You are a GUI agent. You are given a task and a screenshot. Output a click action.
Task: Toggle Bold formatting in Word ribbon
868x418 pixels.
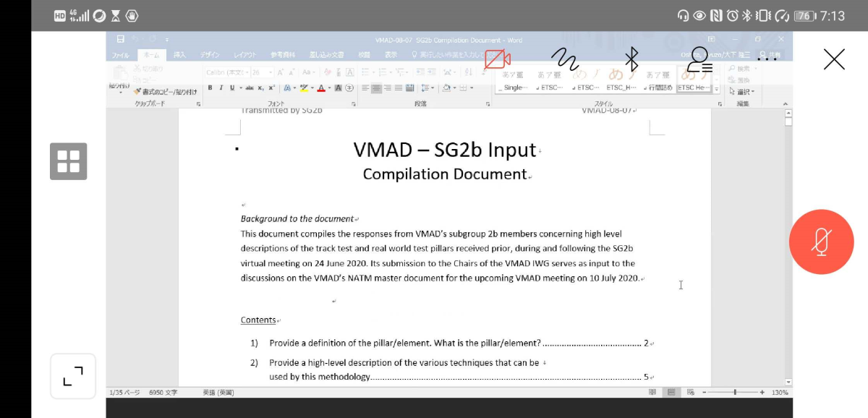click(x=210, y=88)
